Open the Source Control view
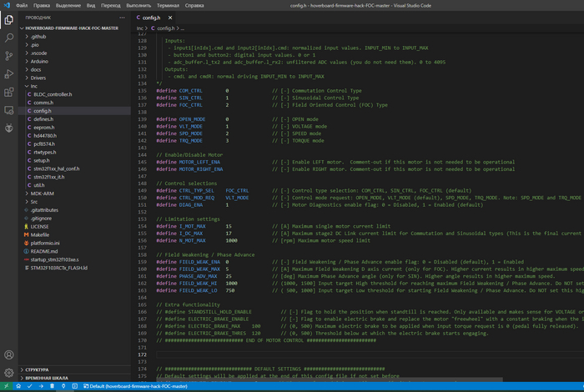 (x=9, y=55)
